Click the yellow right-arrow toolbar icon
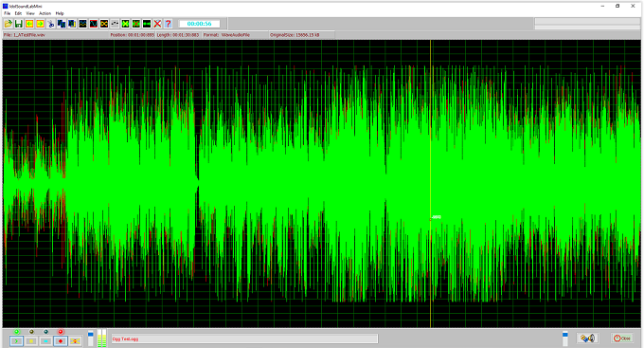 coord(40,24)
